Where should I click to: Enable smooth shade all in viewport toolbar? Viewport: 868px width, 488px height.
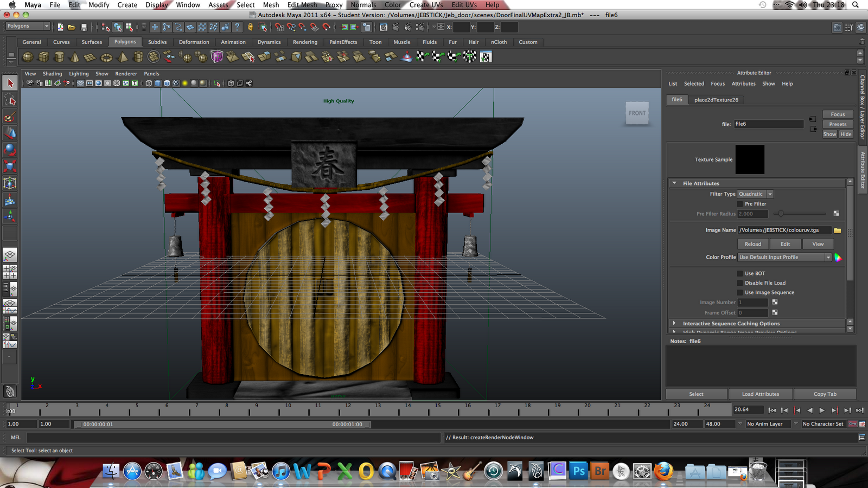tap(158, 83)
